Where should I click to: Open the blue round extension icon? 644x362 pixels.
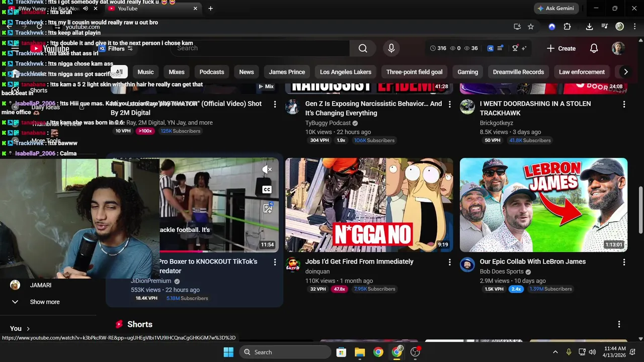[552, 27]
